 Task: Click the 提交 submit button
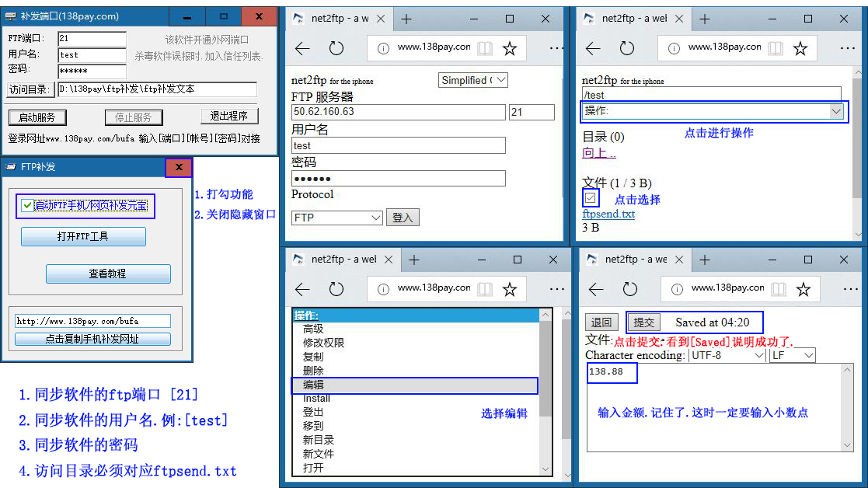point(643,322)
